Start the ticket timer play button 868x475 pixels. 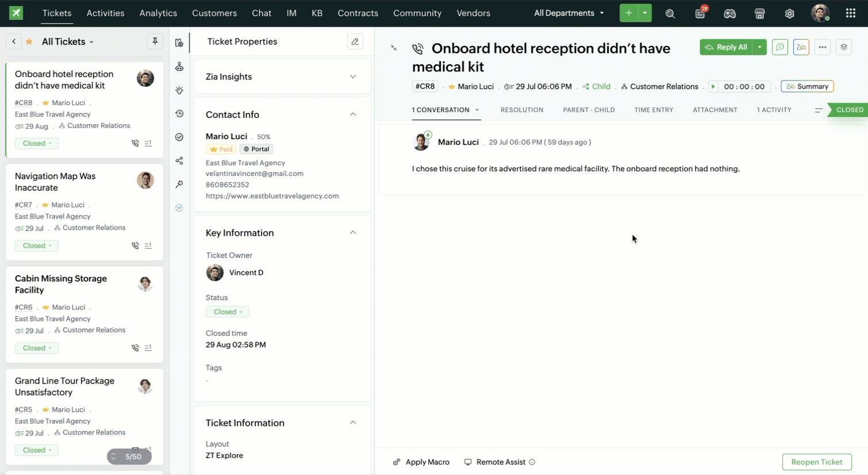(x=713, y=86)
